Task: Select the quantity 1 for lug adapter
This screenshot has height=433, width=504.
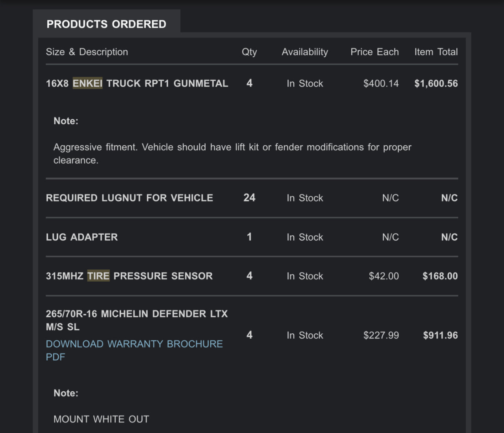Action: pyautogui.click(x=249, y=237)
